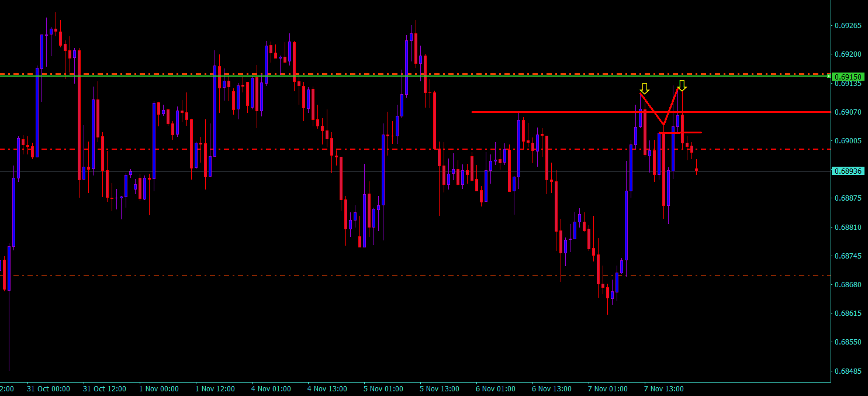Select the short red horizontal line under the arrows
This screenshot has height=396, width=868.
(680, 133)
